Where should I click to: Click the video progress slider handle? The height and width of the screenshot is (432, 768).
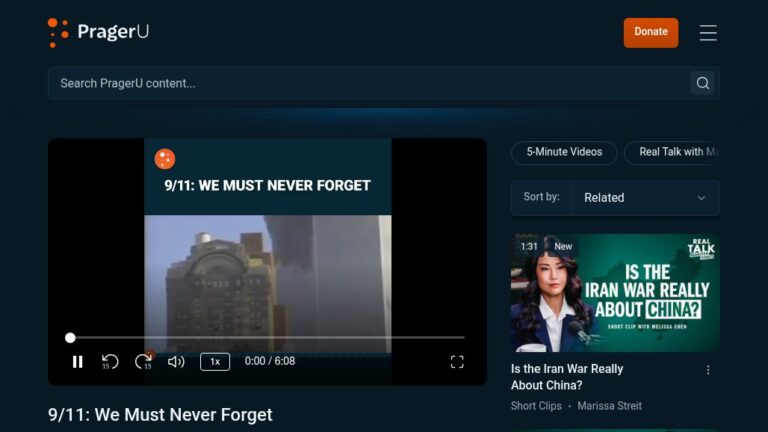pos(70,337)
